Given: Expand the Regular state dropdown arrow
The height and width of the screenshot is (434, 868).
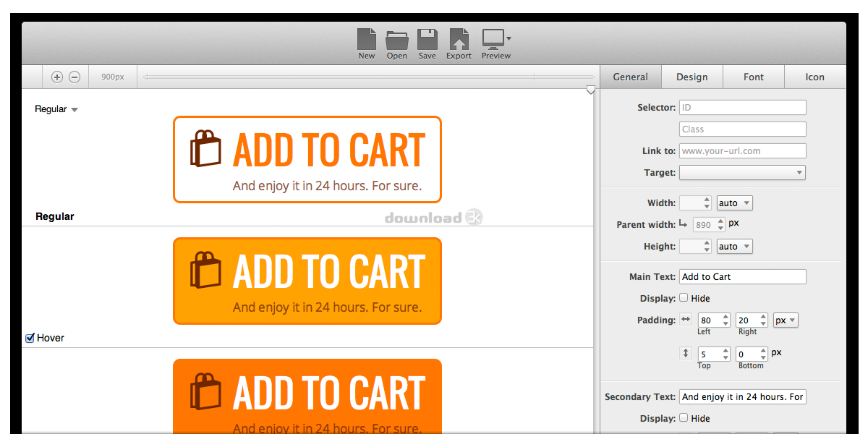Looking at the screenshot, I should tap(75, 110).
